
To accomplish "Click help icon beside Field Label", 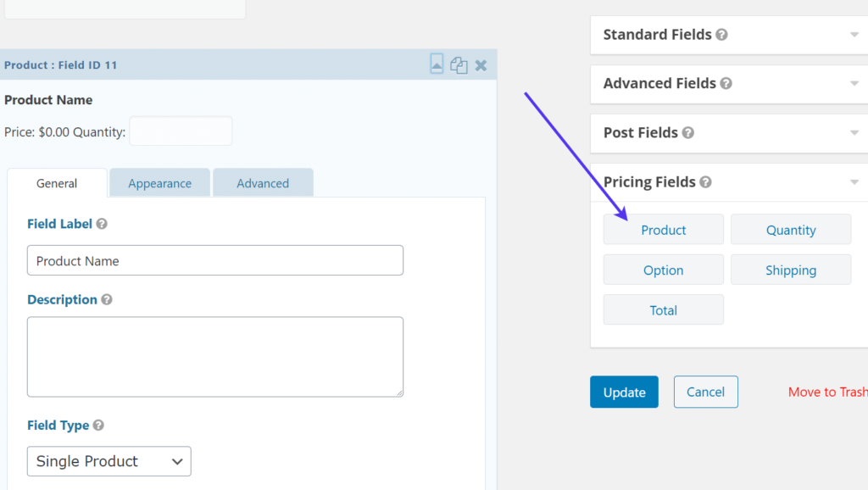I will (102, 225).
